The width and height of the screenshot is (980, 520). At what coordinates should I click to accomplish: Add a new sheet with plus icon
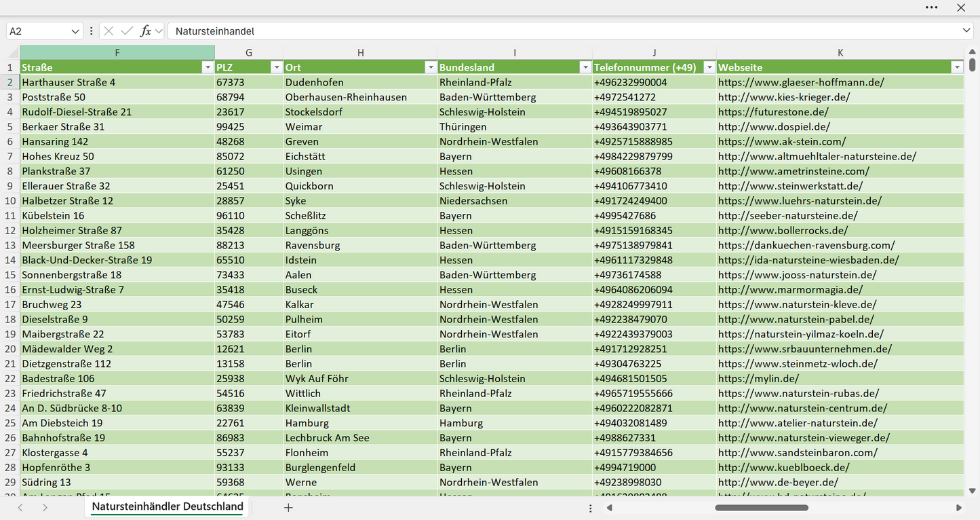[x=288, y=507]
